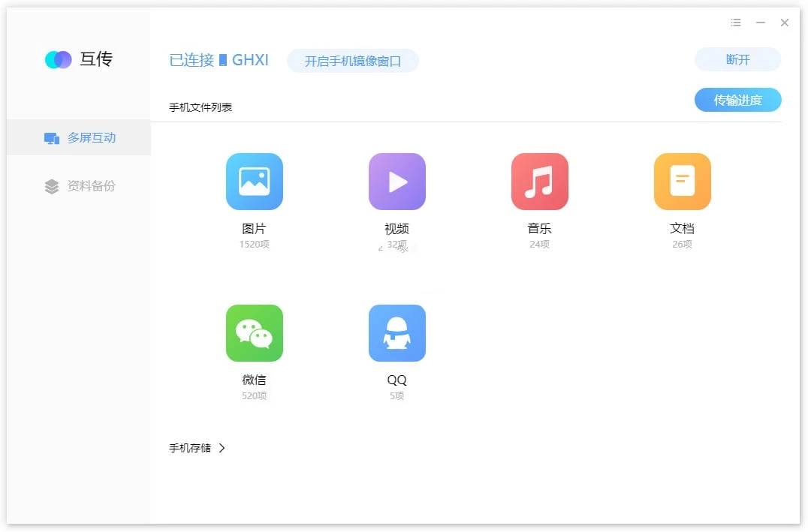Click the chevron next to 手机存储
This screenshot has width=808, height=532.
pos(222,447)
